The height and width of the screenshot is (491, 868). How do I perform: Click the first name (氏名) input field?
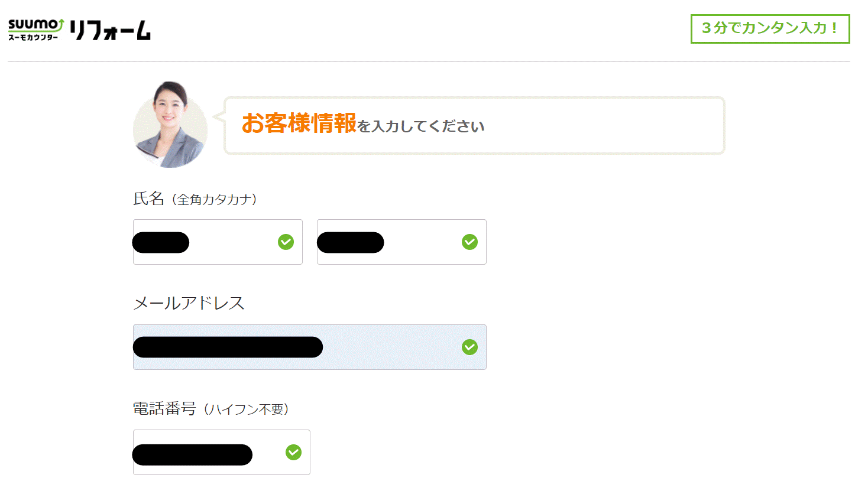point(218,242)
